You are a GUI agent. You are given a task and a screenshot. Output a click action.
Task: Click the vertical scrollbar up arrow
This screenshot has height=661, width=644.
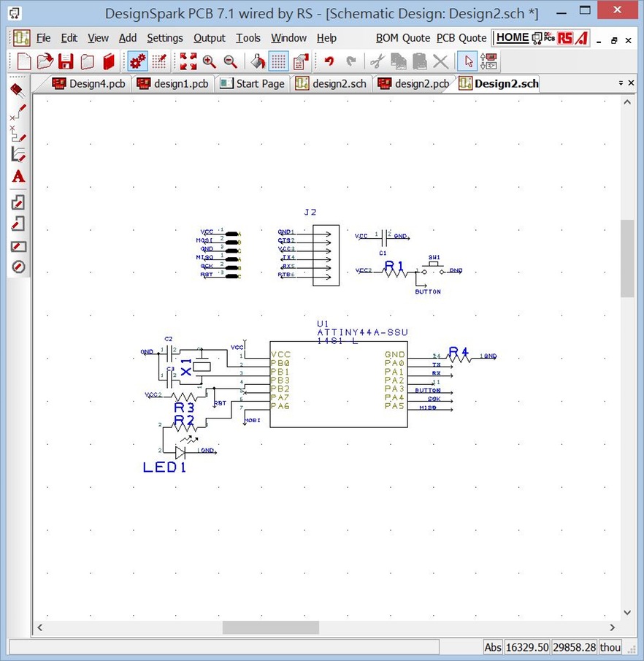[627, 102]
